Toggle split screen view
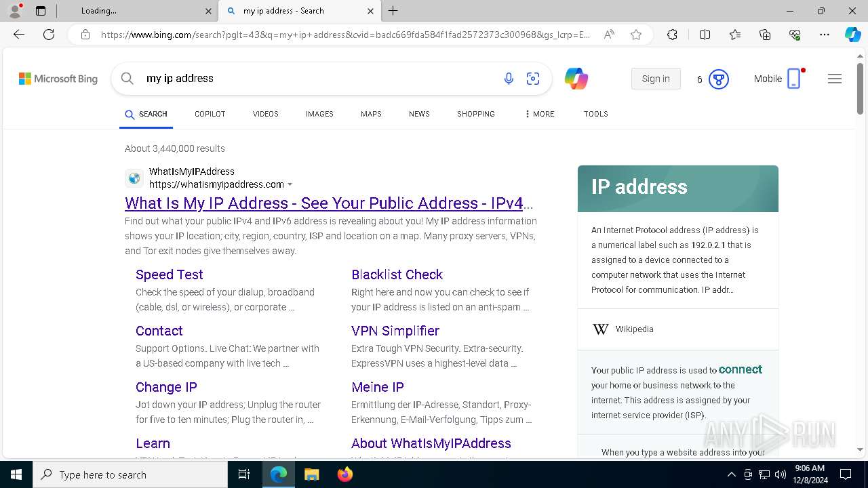The width and height of the screenshot is (868, 488). (x=705, y=35)
